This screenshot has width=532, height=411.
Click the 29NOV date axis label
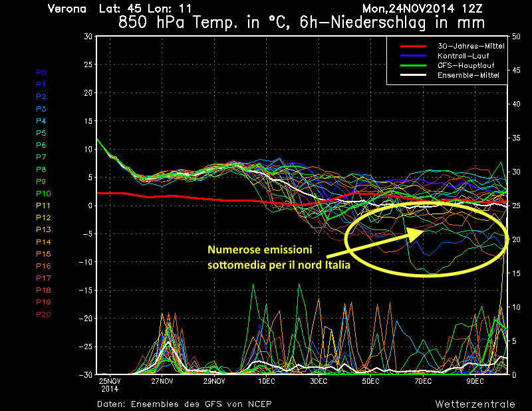(x=214, y=381)
